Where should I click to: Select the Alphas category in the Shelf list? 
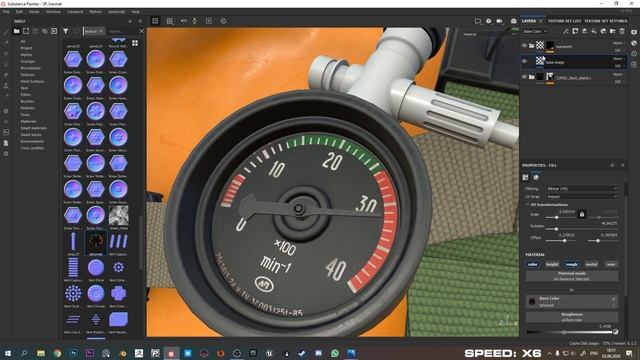[x=26, y=55]
